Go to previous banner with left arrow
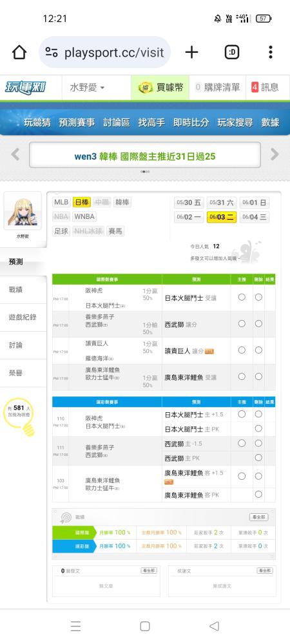The width and height of the screenshot is (290, 644). pos(15,155)
